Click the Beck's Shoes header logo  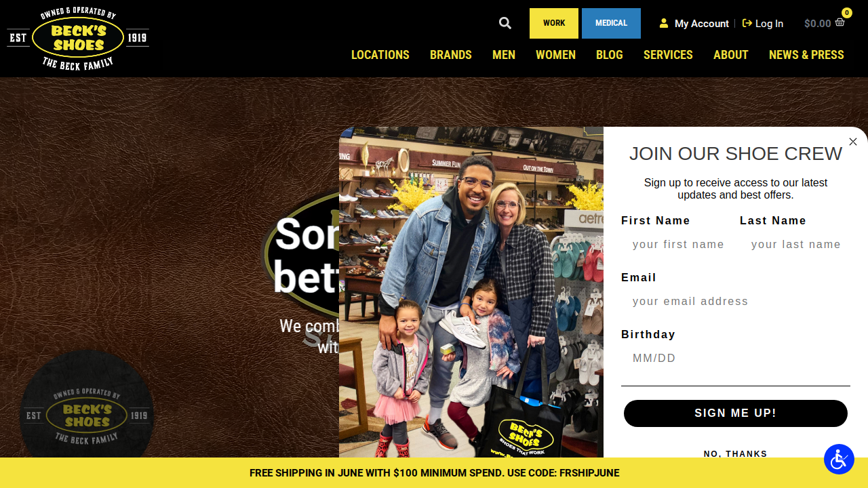pos(78,38)
